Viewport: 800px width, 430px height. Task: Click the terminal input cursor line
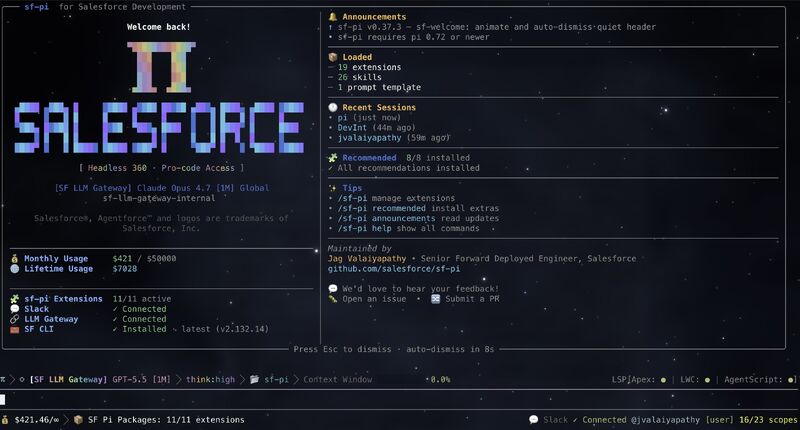[x=400, y=399]
